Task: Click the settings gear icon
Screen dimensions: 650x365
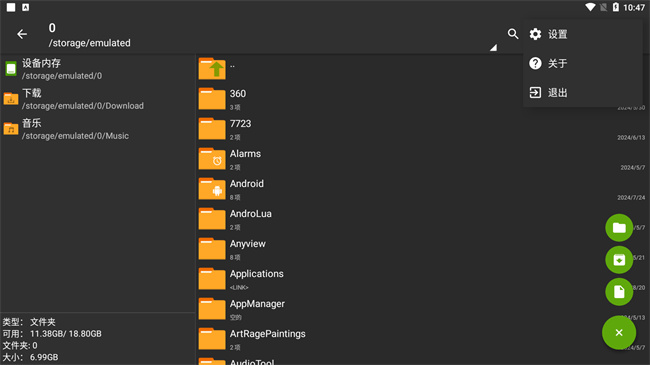Action: tap(535, 34)
